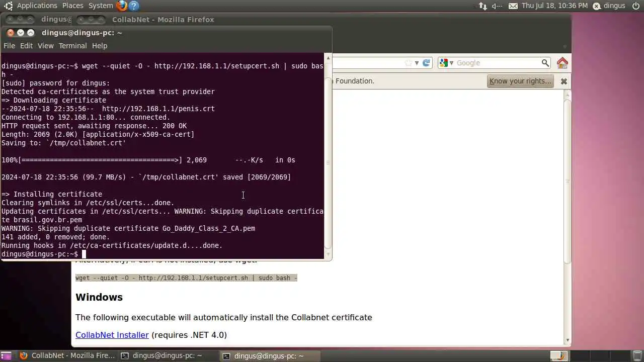Open the dingus user menu
Screen dimensions: 644x362
609,6
